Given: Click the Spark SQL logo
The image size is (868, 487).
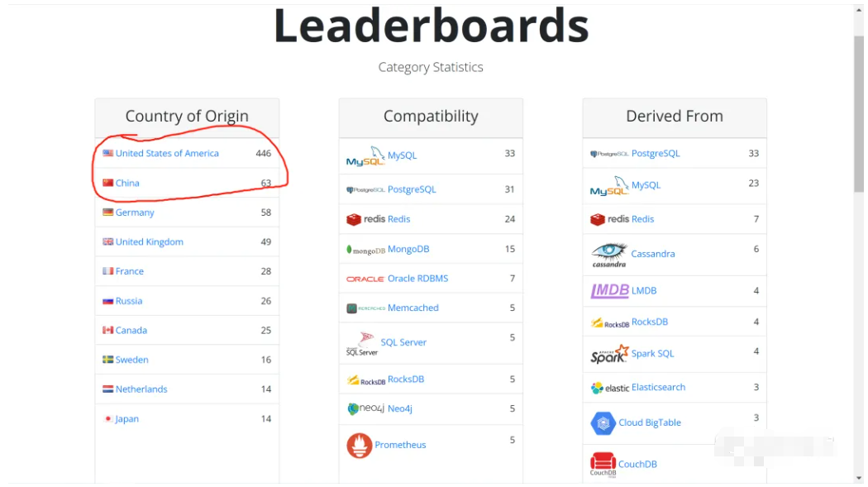Looking at the screenshot, I should (609, 354).
